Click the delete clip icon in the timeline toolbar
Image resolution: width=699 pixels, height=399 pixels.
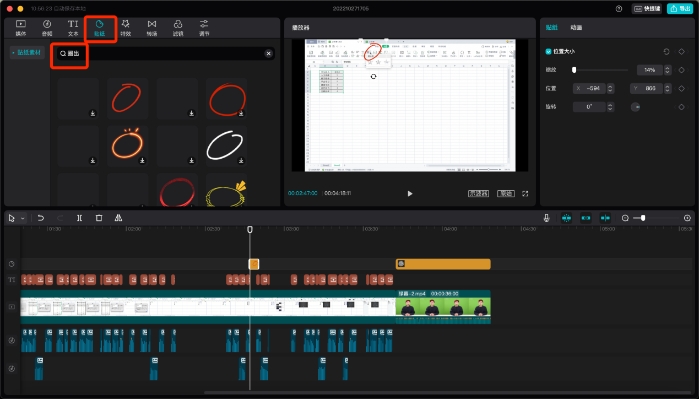tap(99, 218)
